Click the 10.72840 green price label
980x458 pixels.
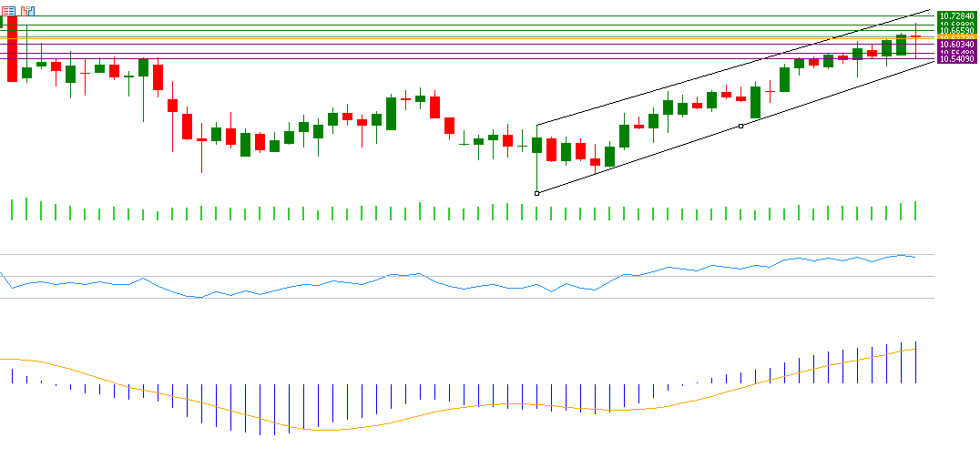coord(957,16)
